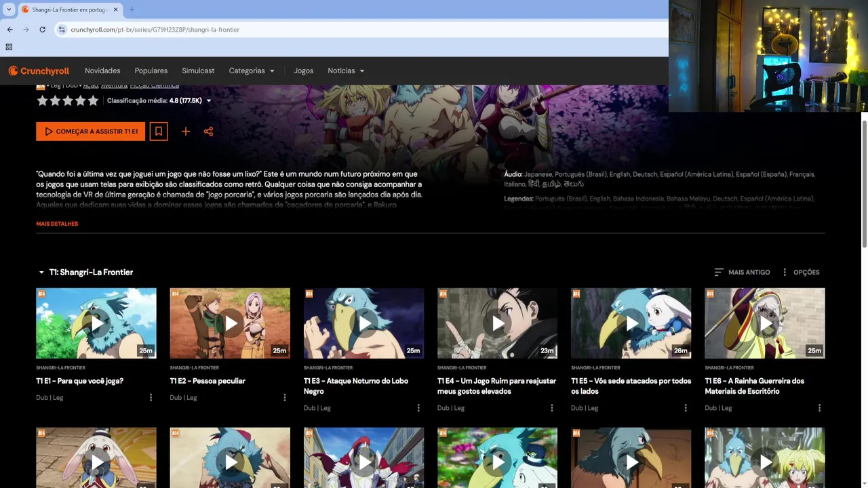Viewport: 868px width, 488px height.
Task: Open options menu for episode E2
Action: coord(284,398)
